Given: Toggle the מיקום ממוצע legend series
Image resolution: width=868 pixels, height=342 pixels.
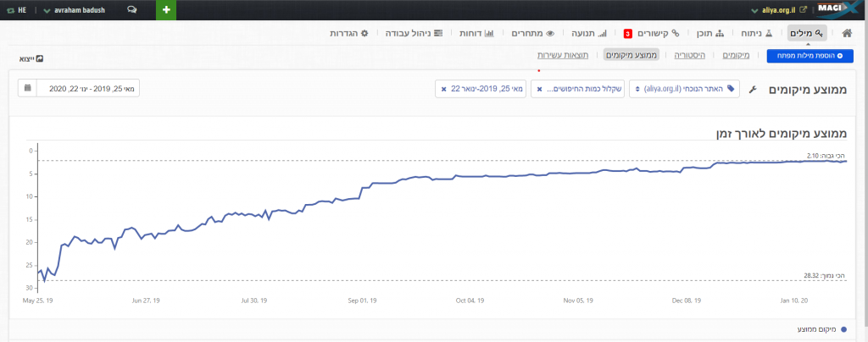Looking at the screenshot, I should click(822, 329).
